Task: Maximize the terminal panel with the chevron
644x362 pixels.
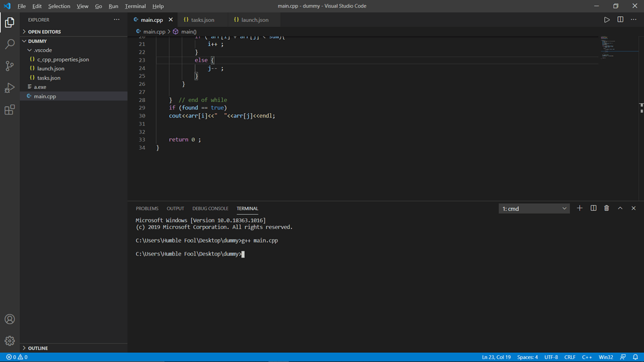Action: point(620,208)
